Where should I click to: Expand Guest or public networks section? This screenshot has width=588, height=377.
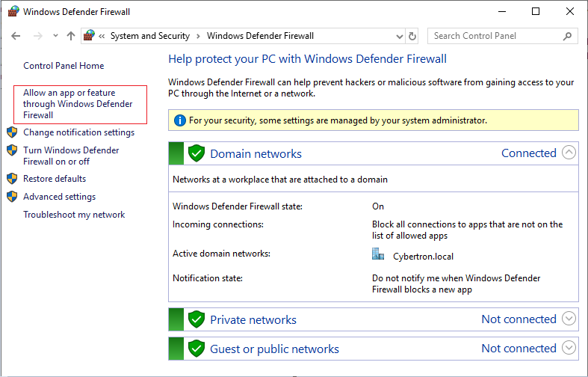tap(569, 348)
